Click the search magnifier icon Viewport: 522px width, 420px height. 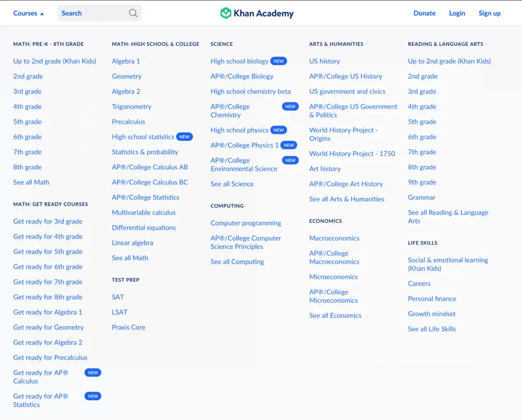pos(133,13)
